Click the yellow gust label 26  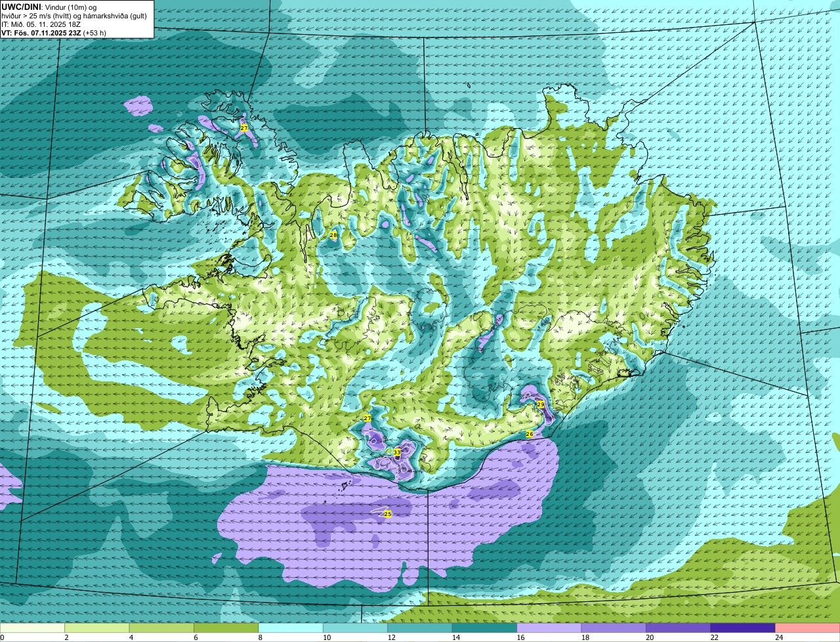[530, 435]
